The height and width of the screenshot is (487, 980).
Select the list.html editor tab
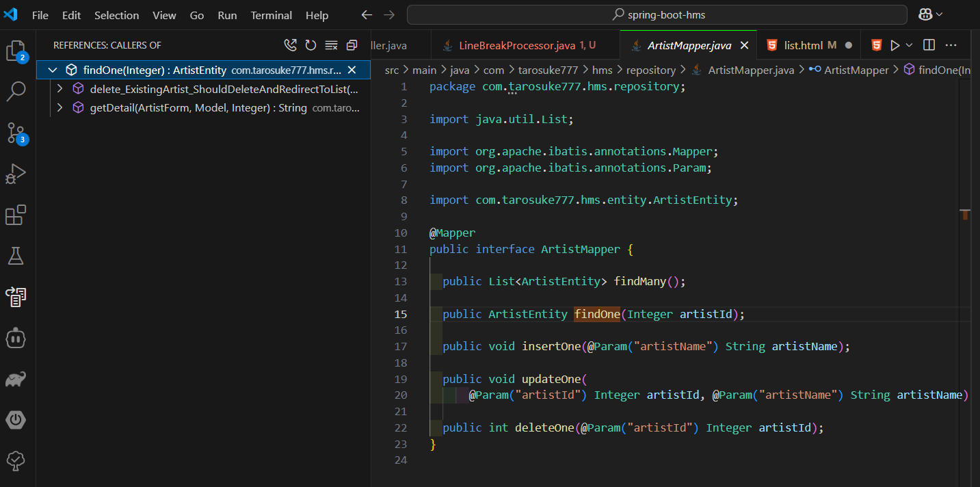(x=804, y=45)
